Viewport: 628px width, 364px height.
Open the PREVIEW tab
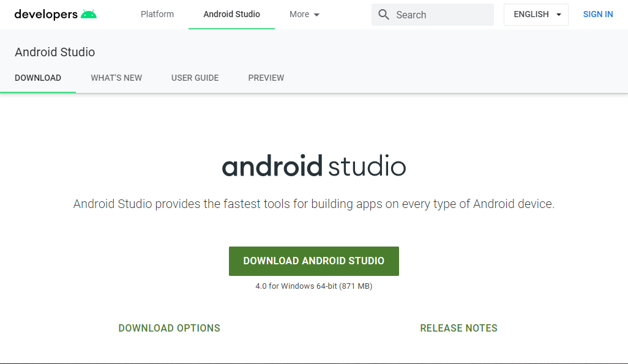coord(266,78)
